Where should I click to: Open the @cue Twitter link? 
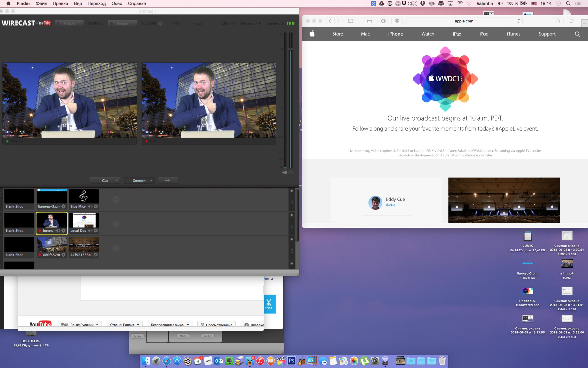(390, 205)
